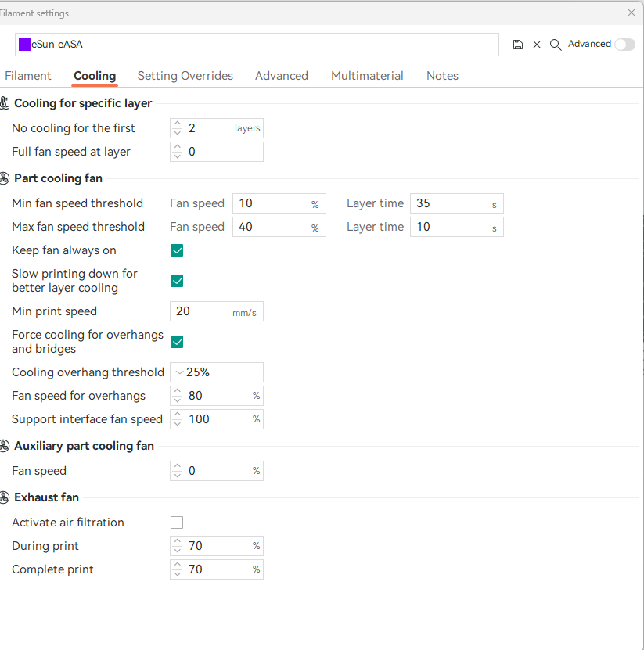The image size is (644, 650).
Task: Click the Exhaust fan section icon
Action: point(5,497)
